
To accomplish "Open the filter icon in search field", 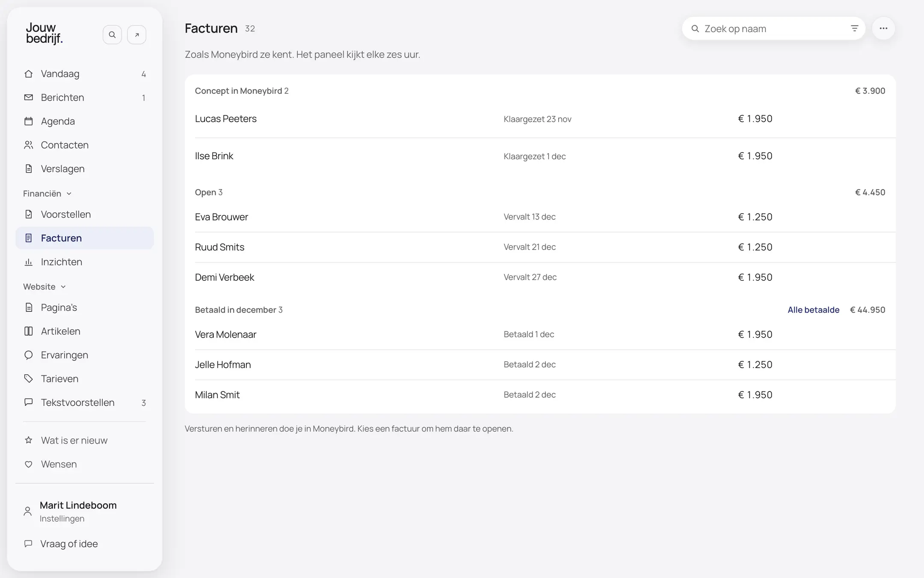I will click(x=854, y=29).
